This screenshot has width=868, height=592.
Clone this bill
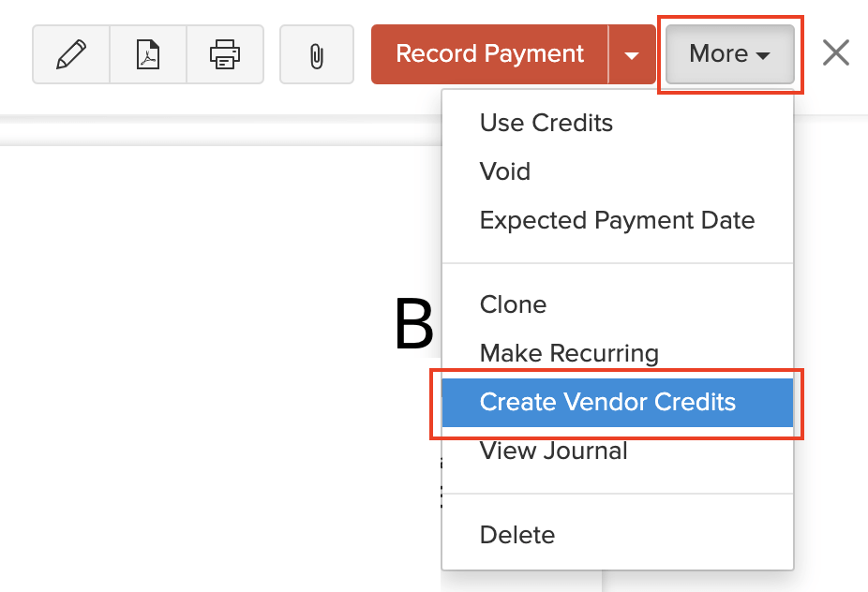pyautogui.click(x=513, y=304)
